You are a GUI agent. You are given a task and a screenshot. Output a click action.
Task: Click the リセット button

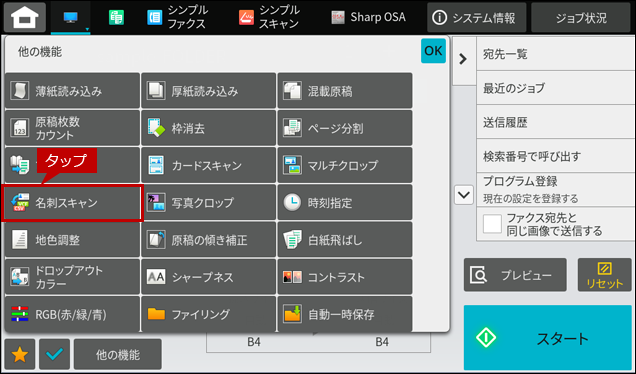pyautogui.click(x=604, y=275)
